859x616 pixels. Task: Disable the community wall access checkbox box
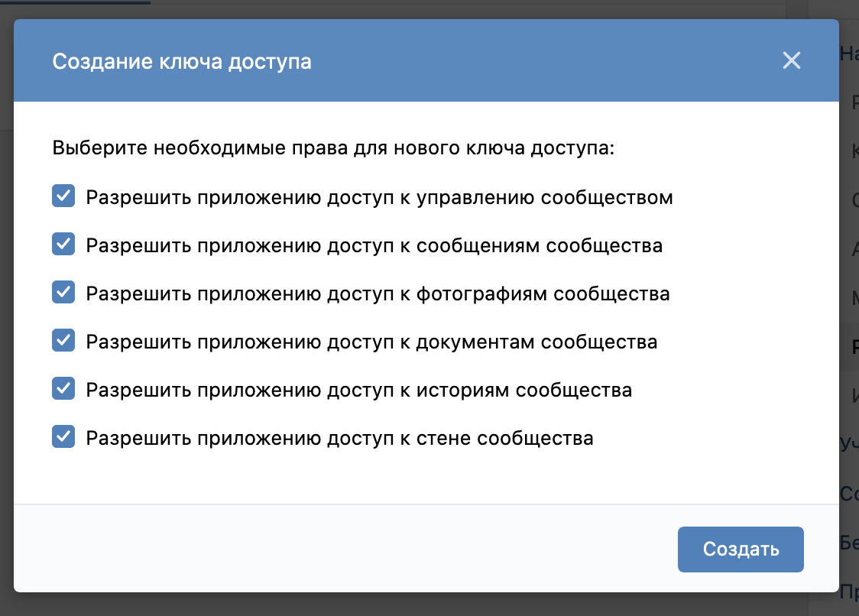coord(63,437)
